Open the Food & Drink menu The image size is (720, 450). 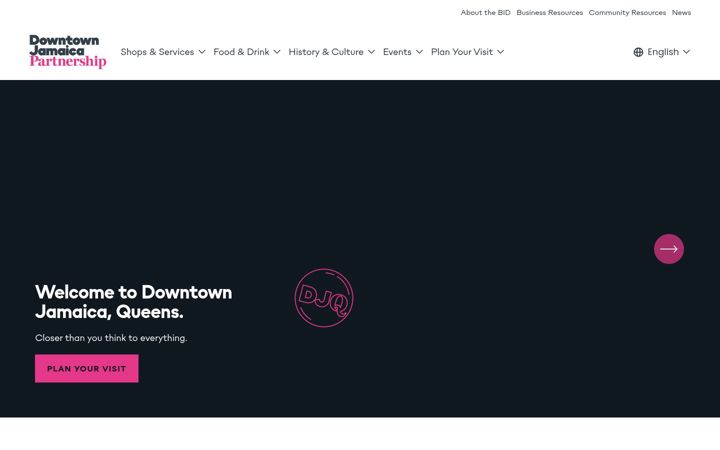click(242, 52)
